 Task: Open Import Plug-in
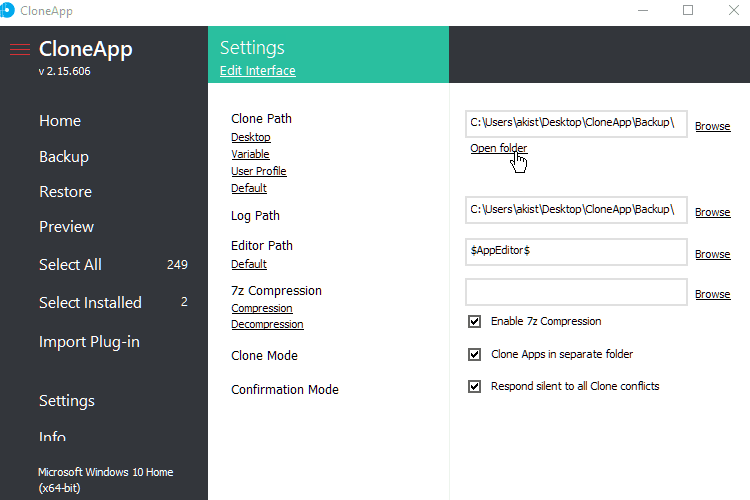coord(89,342)
